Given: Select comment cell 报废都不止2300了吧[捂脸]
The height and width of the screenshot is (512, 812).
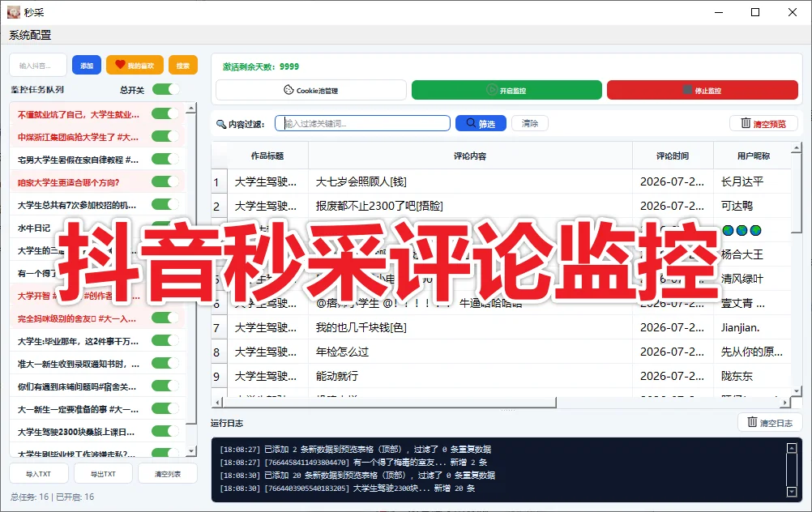Looking at the screenshot, I should coord(470,206).
